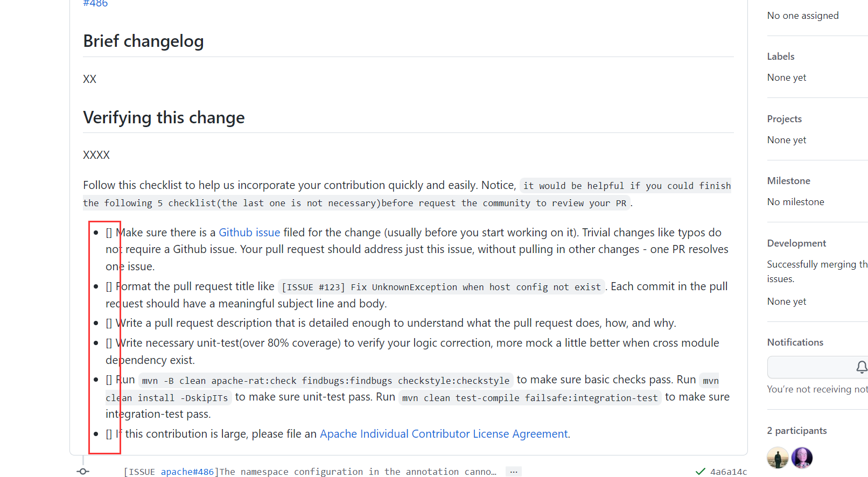Click the #486 issue link at top
868x477 pixels.
95,3
